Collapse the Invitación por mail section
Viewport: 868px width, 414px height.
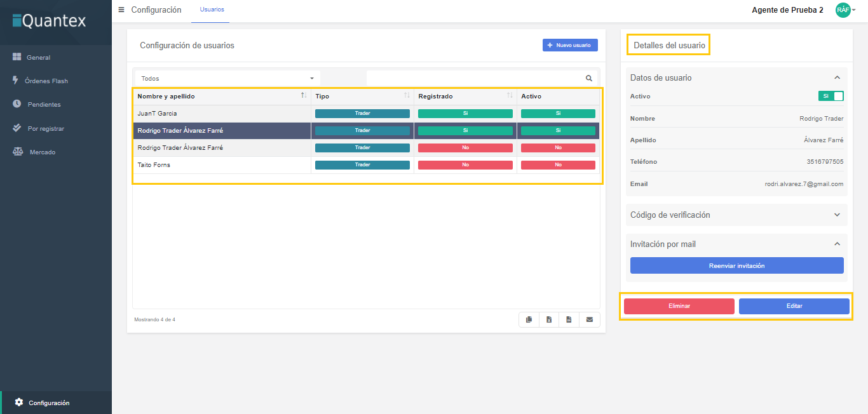pyautogui.click(x=837, y=244)
